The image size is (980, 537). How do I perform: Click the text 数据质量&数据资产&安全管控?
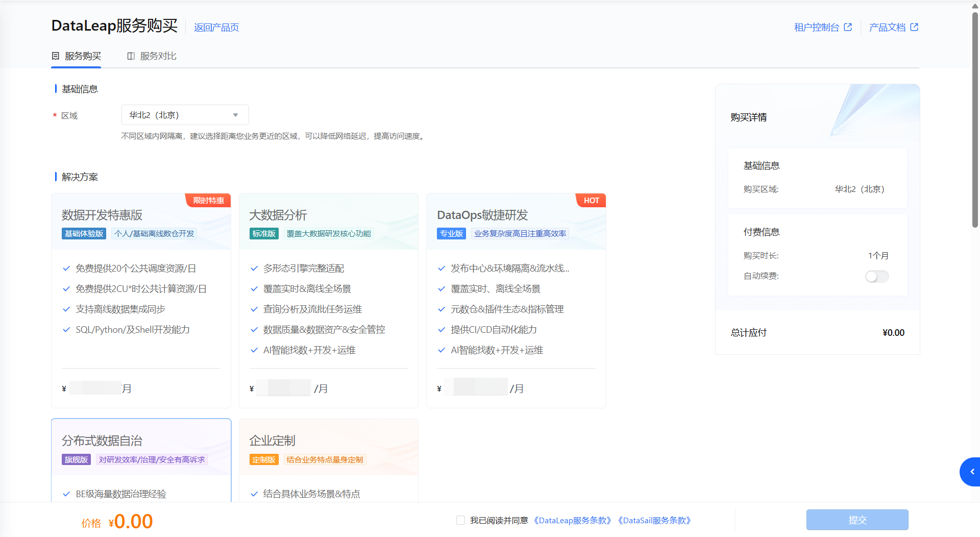[324, 330]
